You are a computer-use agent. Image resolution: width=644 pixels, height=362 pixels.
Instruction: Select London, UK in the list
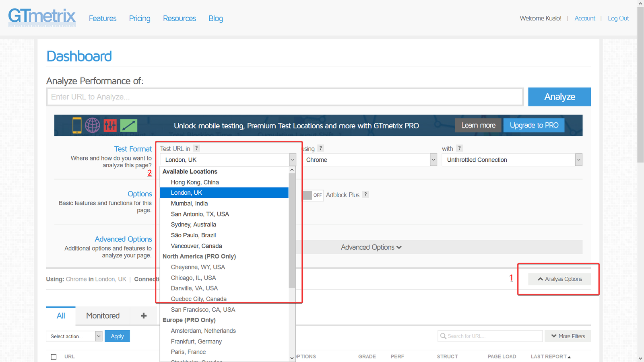pyautogui.click(x=224, y=193)
